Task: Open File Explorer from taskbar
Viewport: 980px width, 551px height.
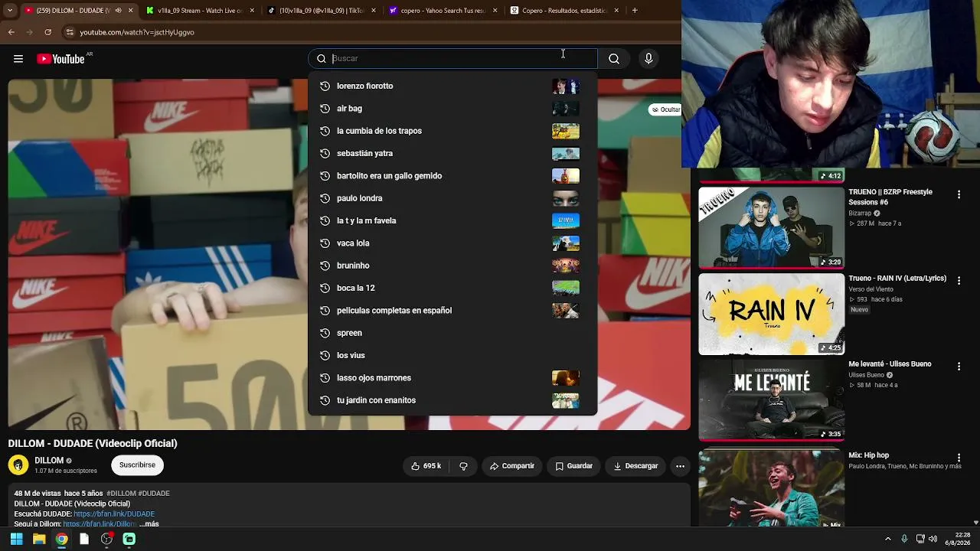Action: point(39,539)
